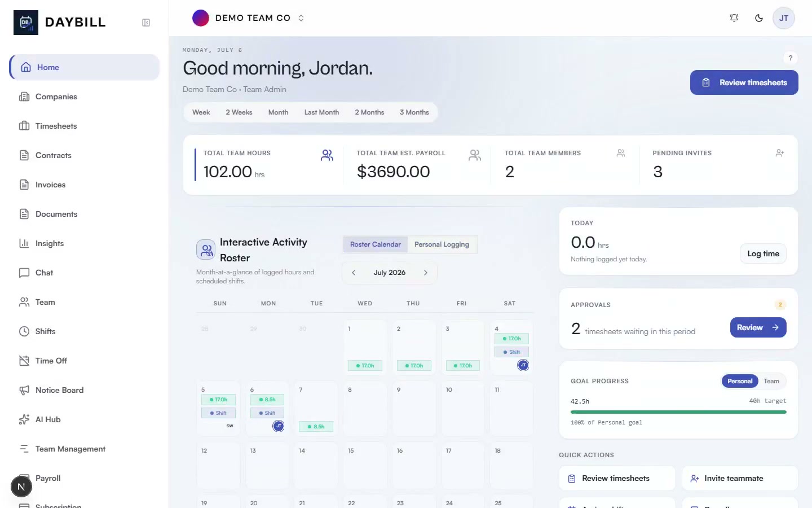812x508 pixels.
Task: Go to Home in sidebar
Action: tap(85, 67)
